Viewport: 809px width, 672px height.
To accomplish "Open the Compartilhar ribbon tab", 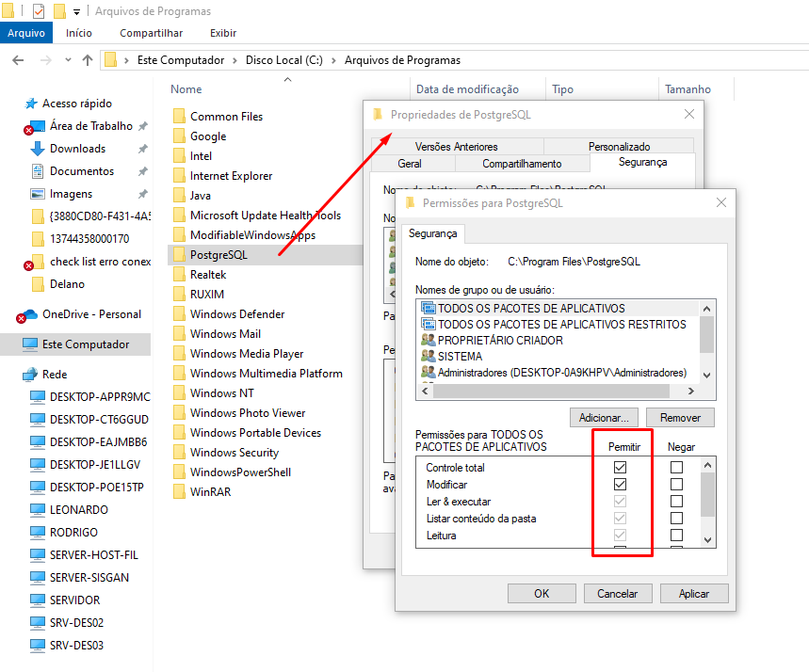I will [151, 33].
